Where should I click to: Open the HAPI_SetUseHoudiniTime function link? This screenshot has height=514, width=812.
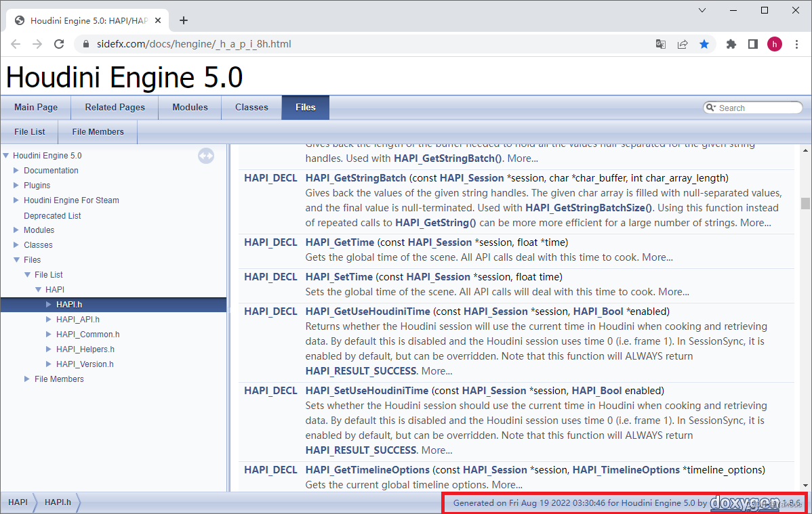tap(367, 390)
